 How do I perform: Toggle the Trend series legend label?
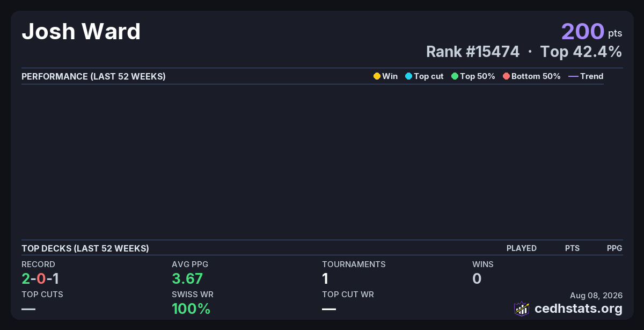592,76
